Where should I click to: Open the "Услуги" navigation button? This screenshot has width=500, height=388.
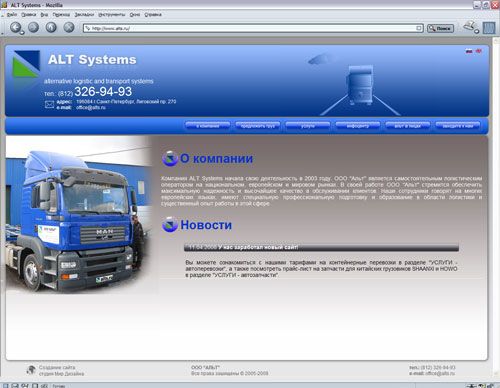(308, 125)
